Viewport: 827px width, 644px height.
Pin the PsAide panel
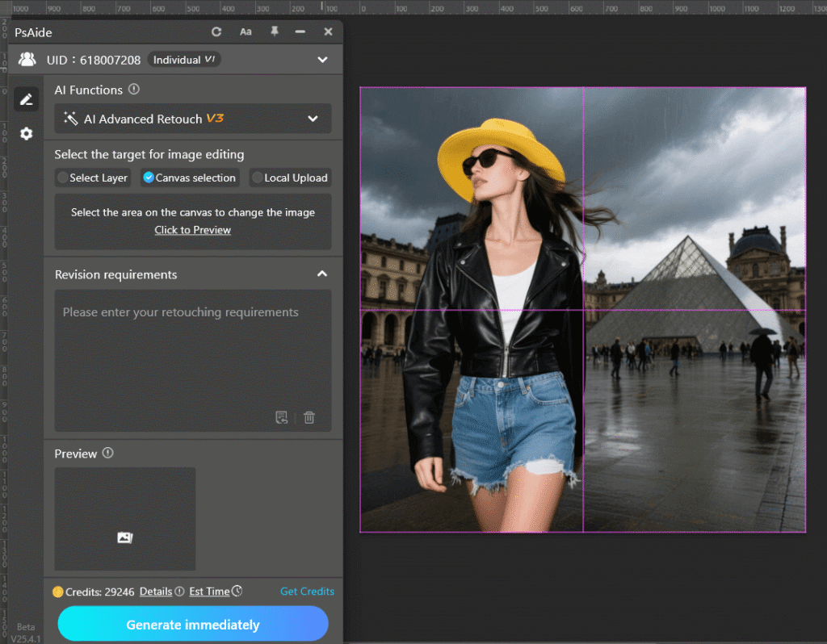[x=275, y=31]
